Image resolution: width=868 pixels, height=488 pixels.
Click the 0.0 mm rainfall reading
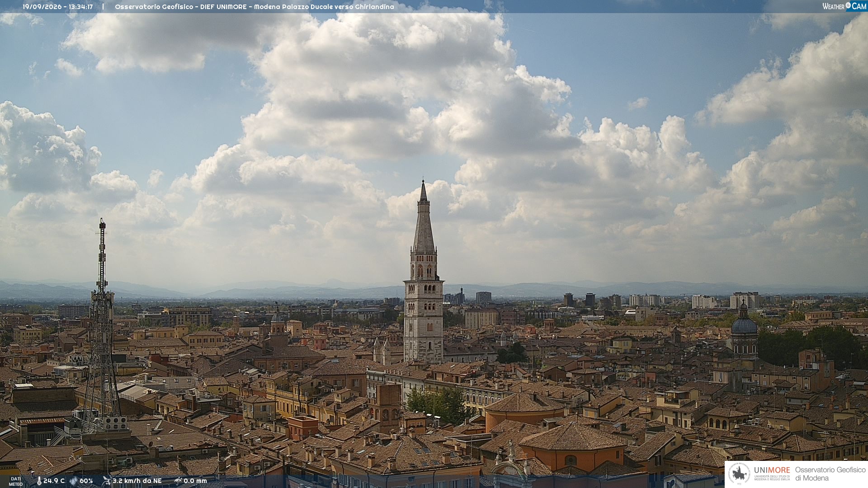pyautogui.click(x=195, y=481)
